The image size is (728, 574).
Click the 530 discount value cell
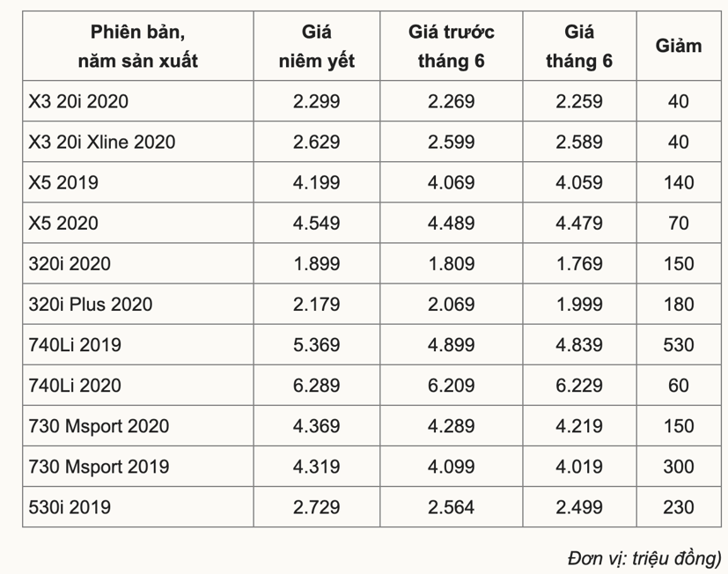coord(678,344)
